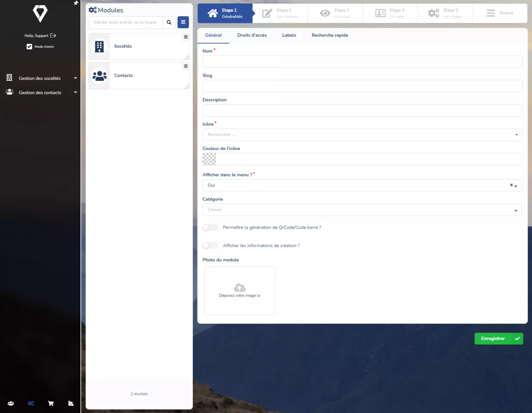Click into the Nom text field

point(362,62)
